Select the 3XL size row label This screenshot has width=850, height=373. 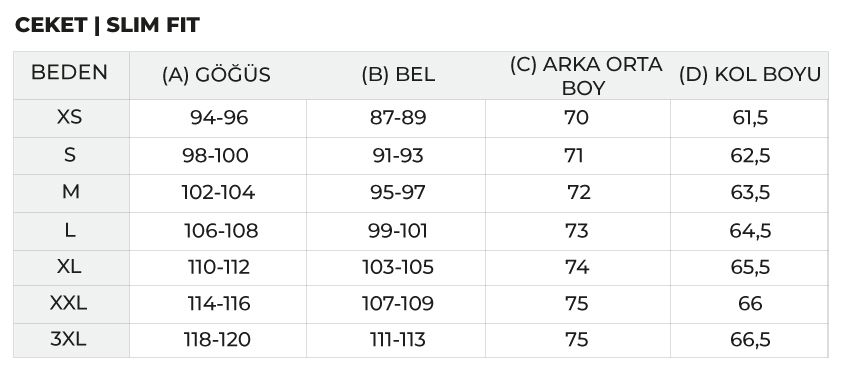tap(68, 339)
